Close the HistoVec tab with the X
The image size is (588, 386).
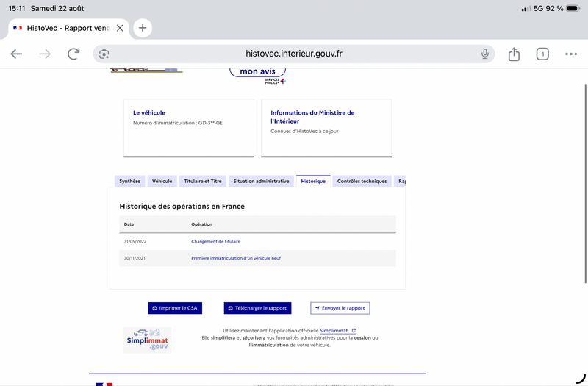(x=120, y=28)
